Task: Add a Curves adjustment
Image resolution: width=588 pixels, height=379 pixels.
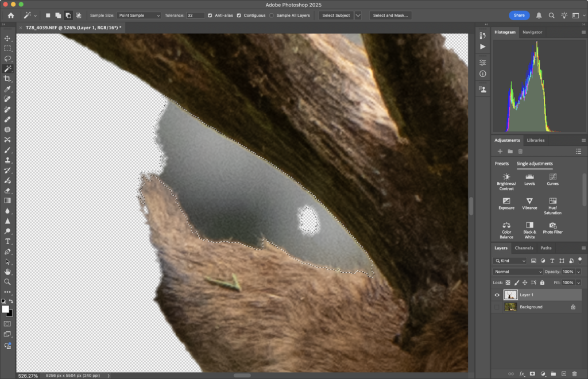Action: pos(552,178)
